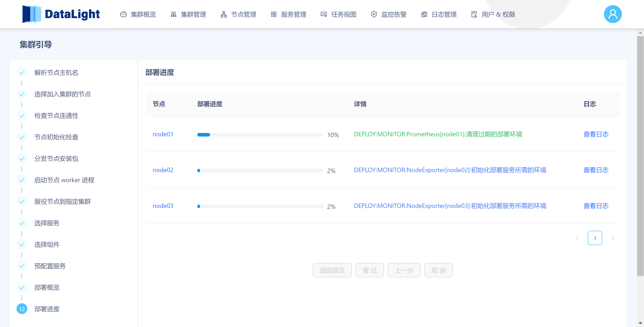Click the 节点管理 node tree icon

[x=224, y=15]
